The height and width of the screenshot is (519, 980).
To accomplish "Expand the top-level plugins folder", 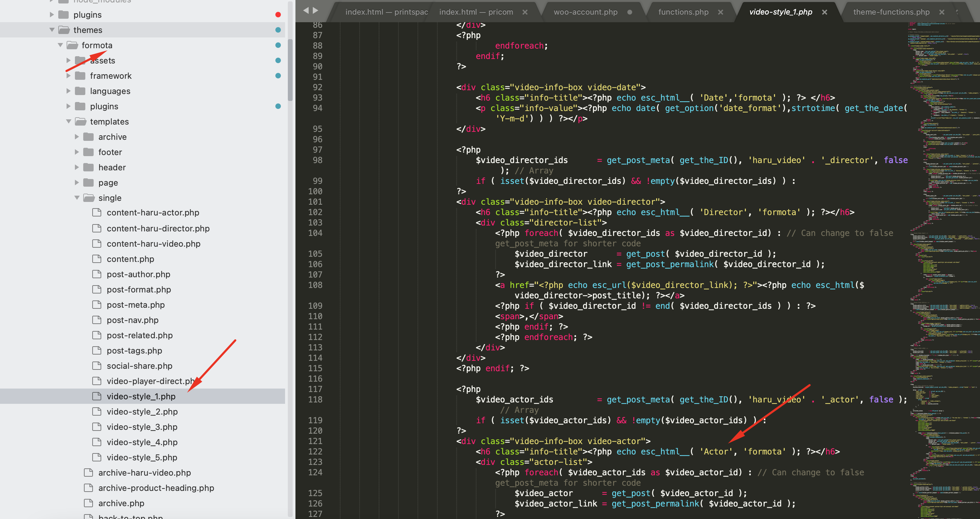I will point(52,15).
